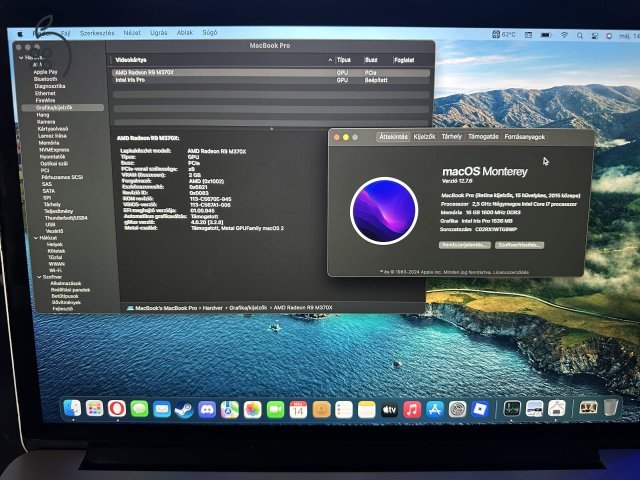Screen dimensions: 640x480
Task: Launch the Apple TV app from the dock
Action: point(389,410)
